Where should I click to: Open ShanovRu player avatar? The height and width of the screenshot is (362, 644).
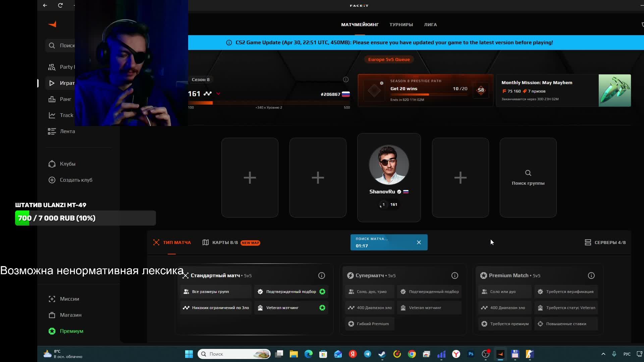(x=389, y=165)
